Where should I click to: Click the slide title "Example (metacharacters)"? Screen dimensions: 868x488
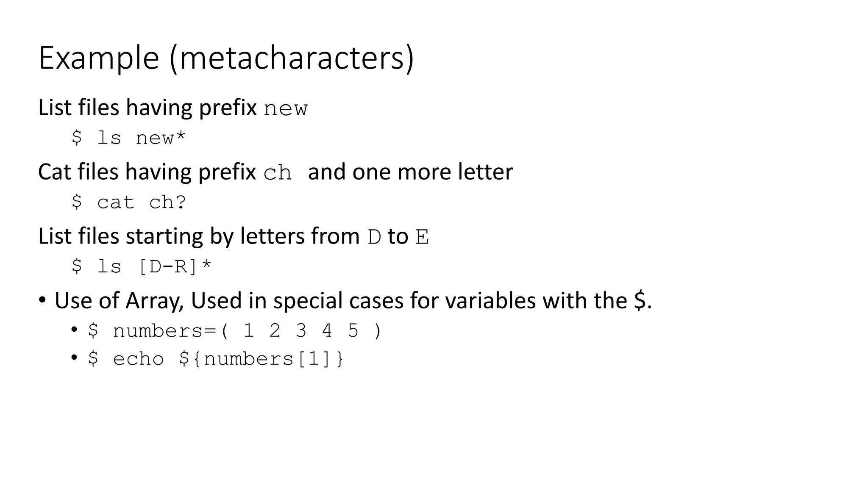coord(226,58)
